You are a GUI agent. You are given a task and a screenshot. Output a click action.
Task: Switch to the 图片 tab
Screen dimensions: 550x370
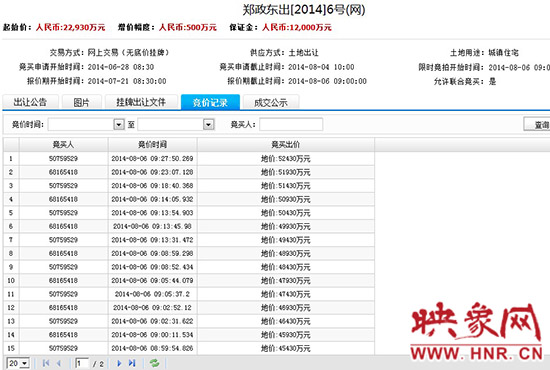tap(82, 102)
